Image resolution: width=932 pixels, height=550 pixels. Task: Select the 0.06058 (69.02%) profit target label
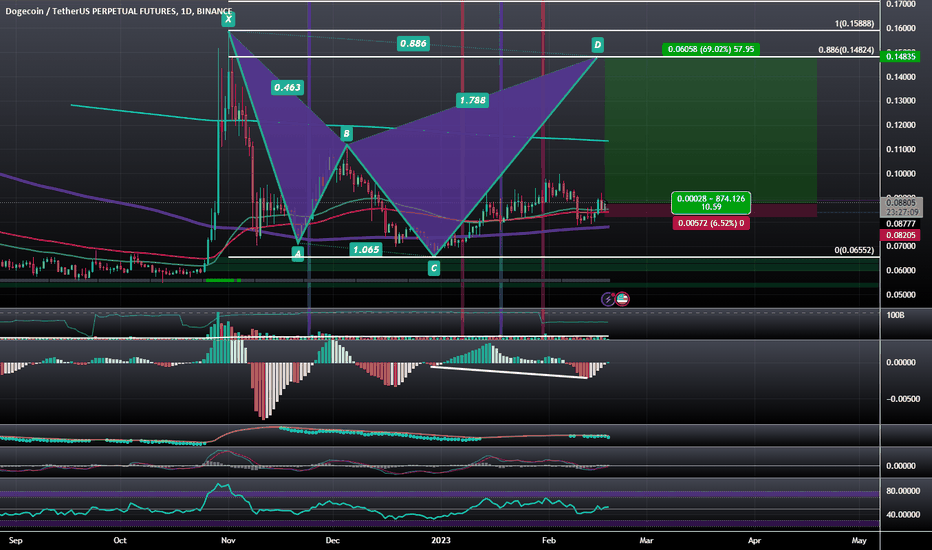pos(711,49)
